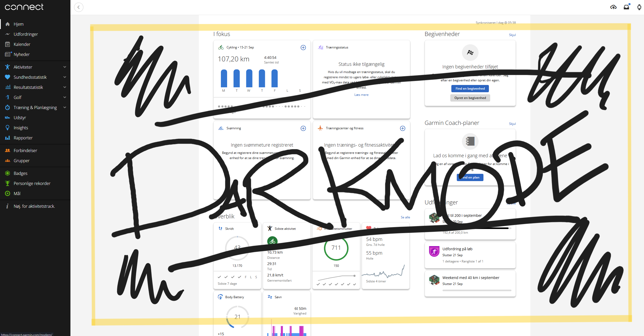Screen dimensions: 644x336
Task: Expand the Træning & Planlægning chevron
Action: pyautogui.click(x=65, y=108)
